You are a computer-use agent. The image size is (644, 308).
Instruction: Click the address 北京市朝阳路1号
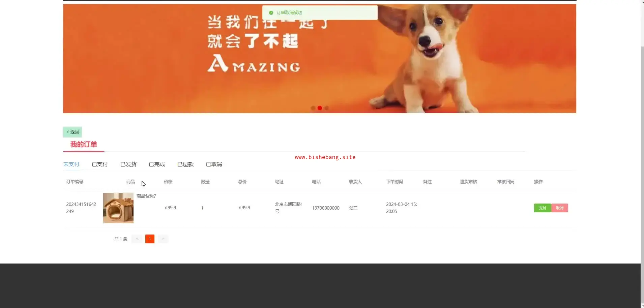coord(289,208)
